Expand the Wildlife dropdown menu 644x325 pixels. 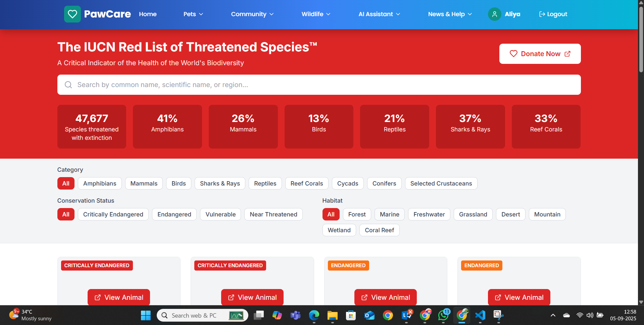click(316, 14)
